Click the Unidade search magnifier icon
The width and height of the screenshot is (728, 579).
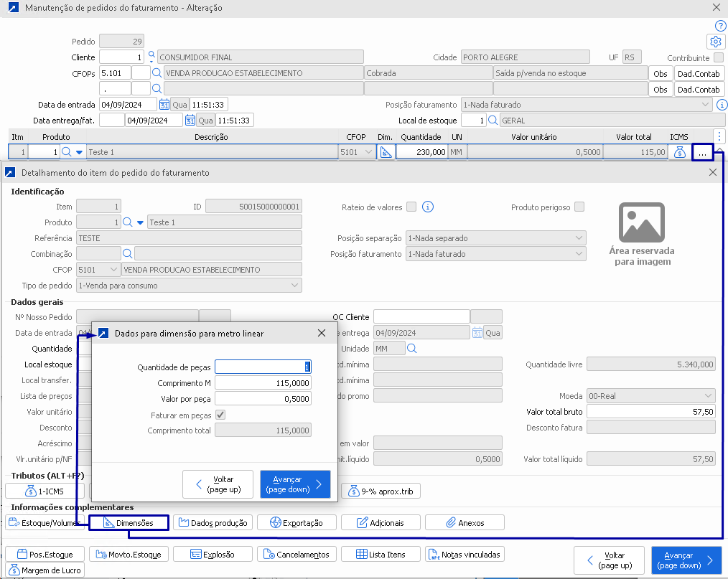412,349
